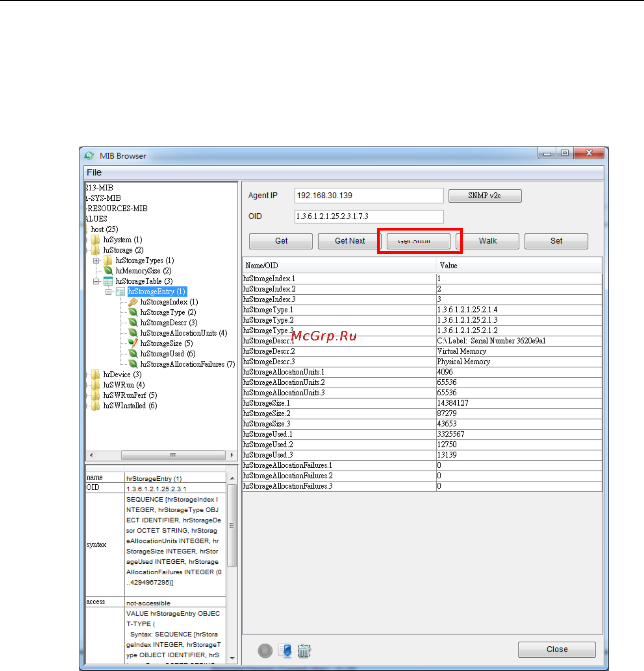Click the hrSystem folder icon

(96, 240)
